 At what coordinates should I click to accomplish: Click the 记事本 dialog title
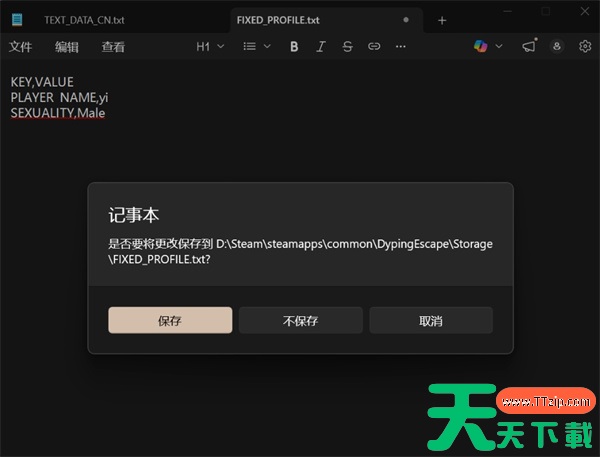pyautogui.click(x=134, y=215)
